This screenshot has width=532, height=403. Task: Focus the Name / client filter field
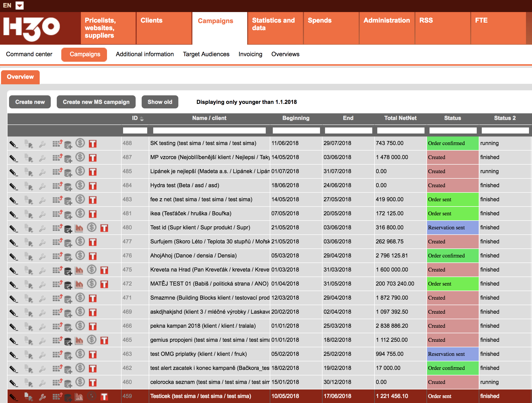pyautogui.click(x=209, y=130)
